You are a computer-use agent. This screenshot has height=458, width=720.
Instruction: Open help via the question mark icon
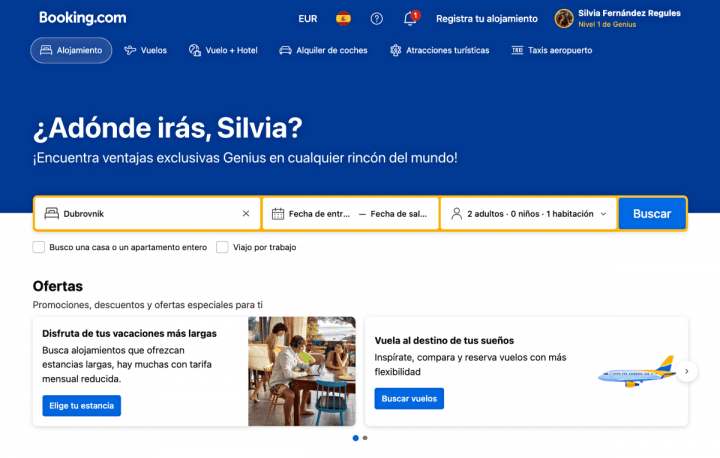pos(377,19)
